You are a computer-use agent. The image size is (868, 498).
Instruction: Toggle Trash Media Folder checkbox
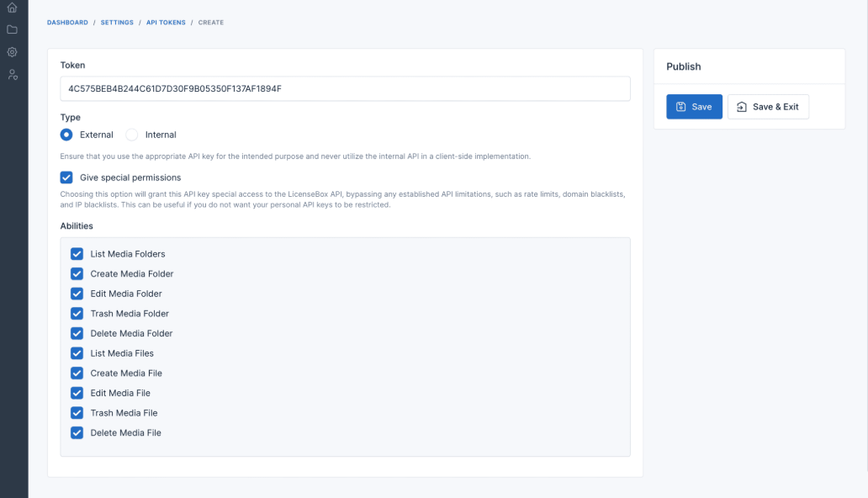click(x=77, y=314)
